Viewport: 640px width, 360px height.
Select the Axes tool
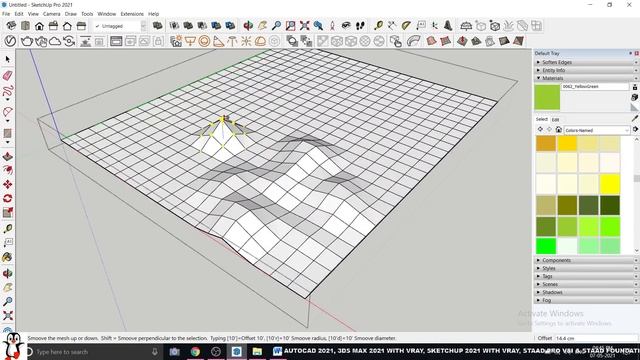tap(435, 26)
